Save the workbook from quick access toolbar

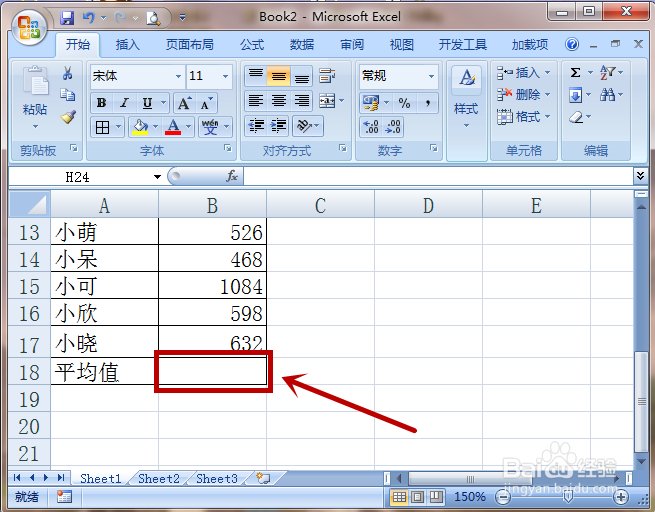tap(67, 18)
